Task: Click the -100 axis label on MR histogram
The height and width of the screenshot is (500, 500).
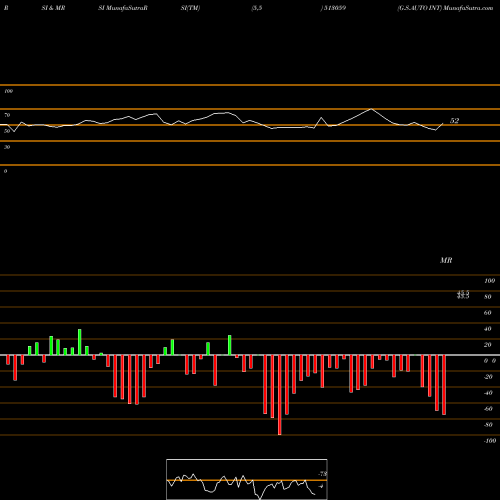Action: click(490, 441)
